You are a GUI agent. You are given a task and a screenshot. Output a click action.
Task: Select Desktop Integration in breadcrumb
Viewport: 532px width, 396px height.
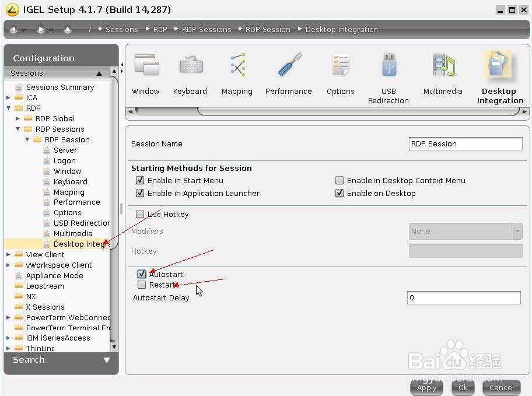341,30
